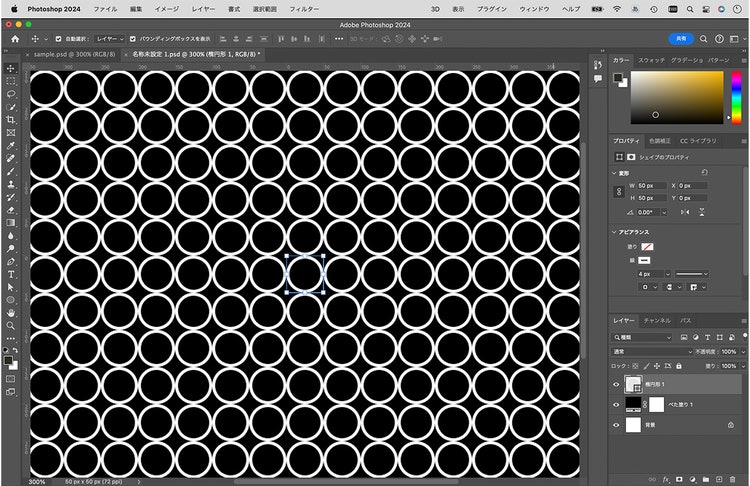Delete the selected layer with trash icon

[x=732, y=479]
